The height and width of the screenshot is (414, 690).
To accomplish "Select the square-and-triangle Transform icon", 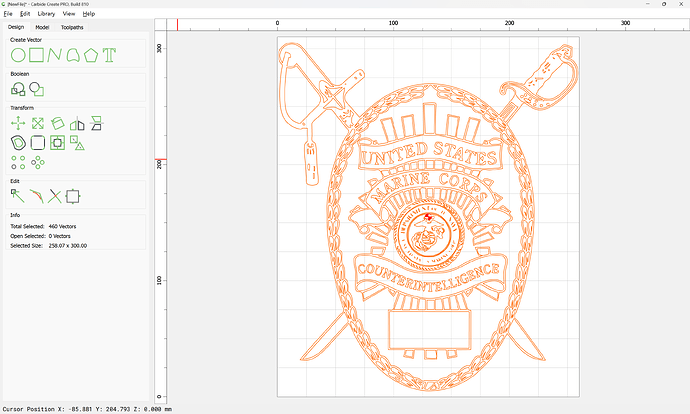I will [x=77, y=143].
